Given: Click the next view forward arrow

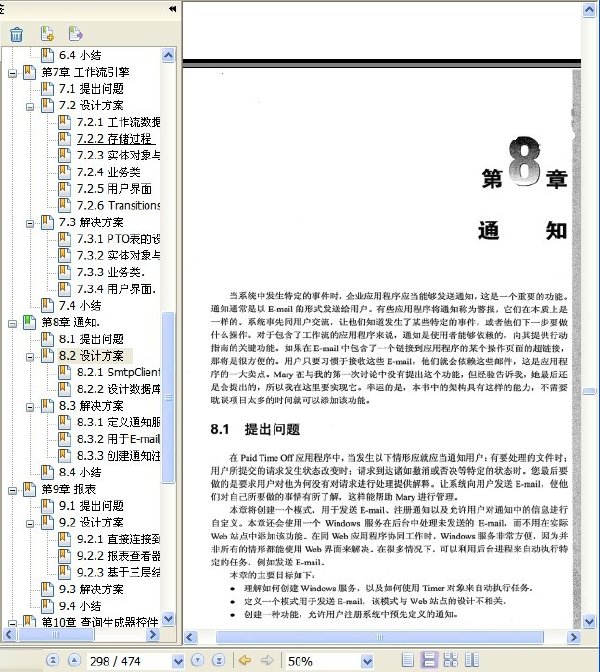Looking at the screenshot, I should coord(267,660).
